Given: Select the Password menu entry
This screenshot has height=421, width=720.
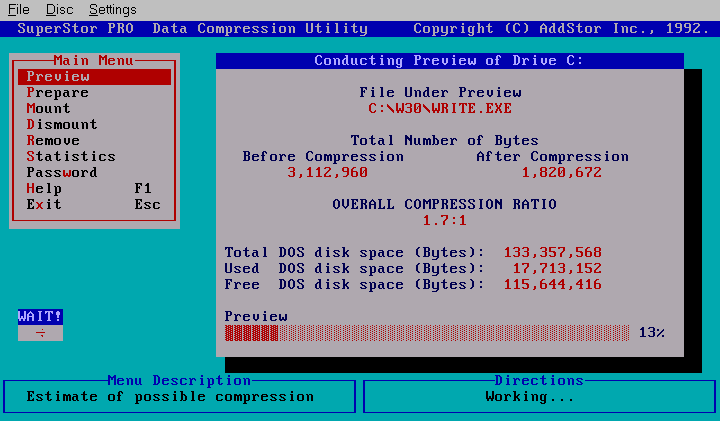Looking at the screenshot, I should (62, 173).
